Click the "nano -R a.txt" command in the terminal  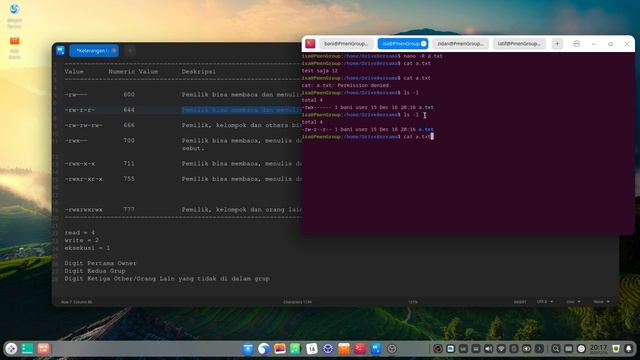click(x=423, y=56)
